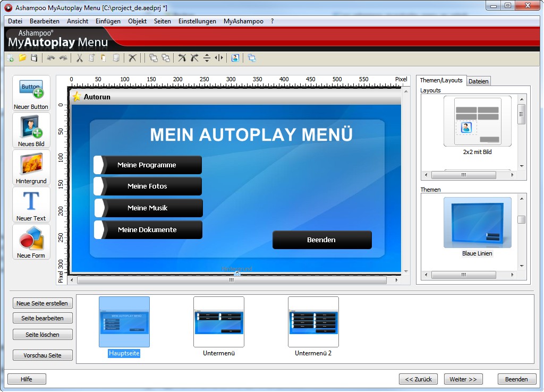Click Vorschau Seite button
The height and width of the screenshot is (392, 544).
pyautogui.click(x=42, y=355)
